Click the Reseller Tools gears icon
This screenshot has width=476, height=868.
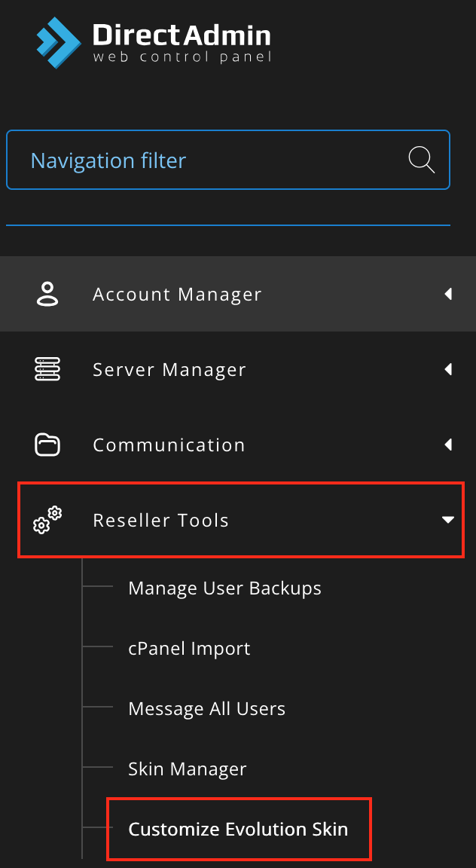pyautogui.click(x=47, y=520)
